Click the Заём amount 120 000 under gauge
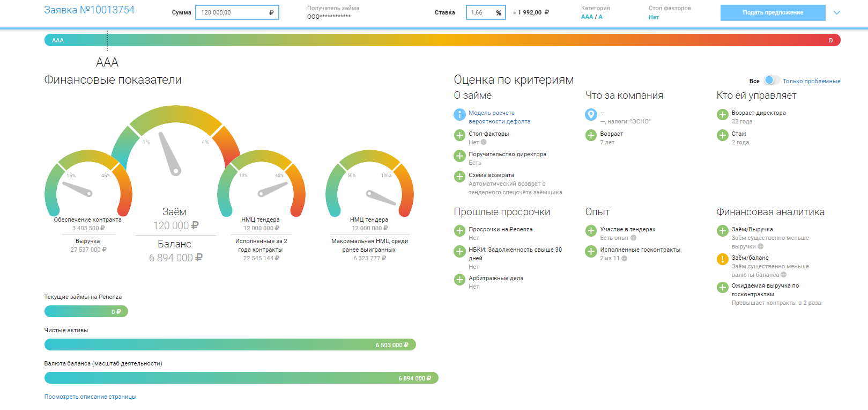868x410 pixels. 175,225
